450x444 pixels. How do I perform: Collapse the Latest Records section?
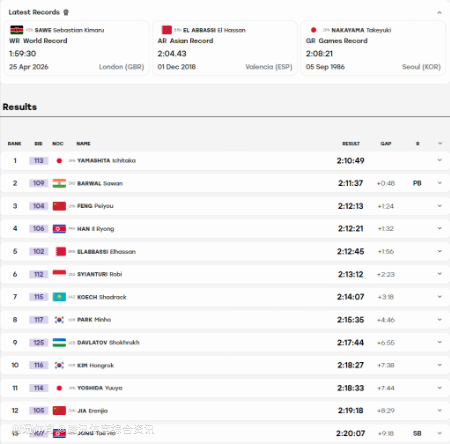(439, 12)
